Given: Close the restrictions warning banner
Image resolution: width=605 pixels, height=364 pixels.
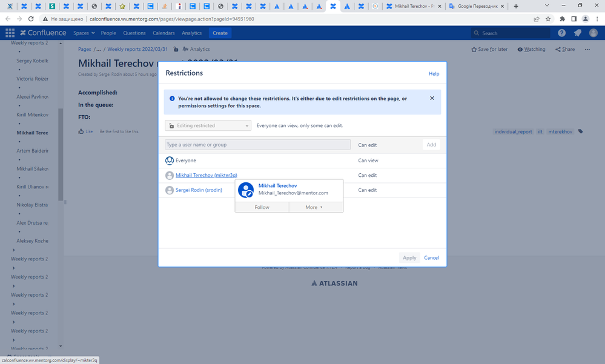Looking at the screenshot, I should (432, 98).
